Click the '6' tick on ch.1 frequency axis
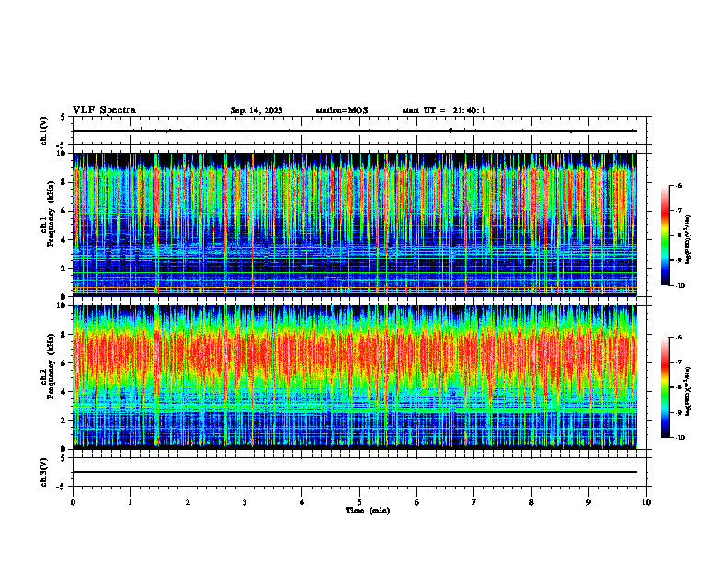 65,211
